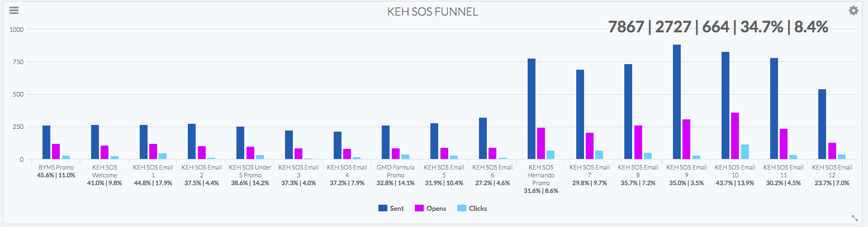The height and width of the screenshot is (227, 868).
Task: Select the Opens bar for KEH SOS Email 10
Action: pos(735,136)
